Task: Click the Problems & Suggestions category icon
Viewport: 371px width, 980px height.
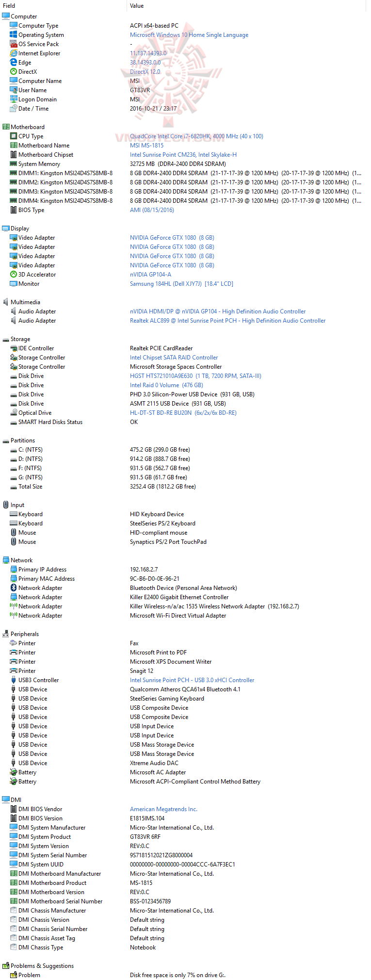Action: tap(6, 965)
